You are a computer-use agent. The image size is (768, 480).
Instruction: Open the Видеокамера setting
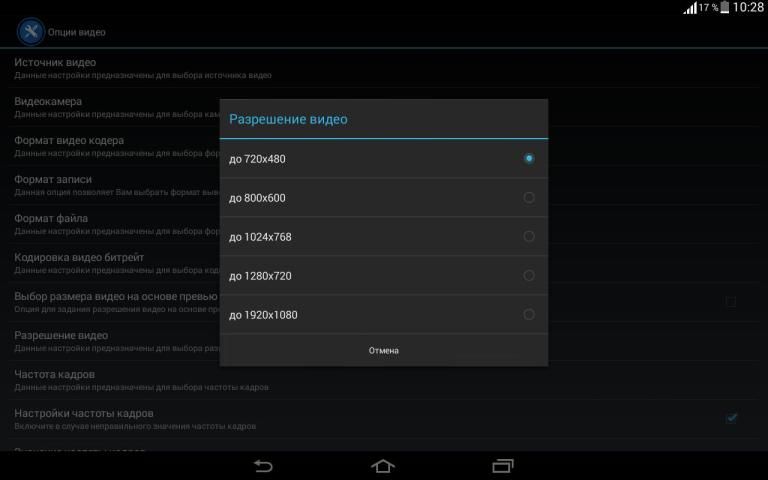(x=110, y=107)
